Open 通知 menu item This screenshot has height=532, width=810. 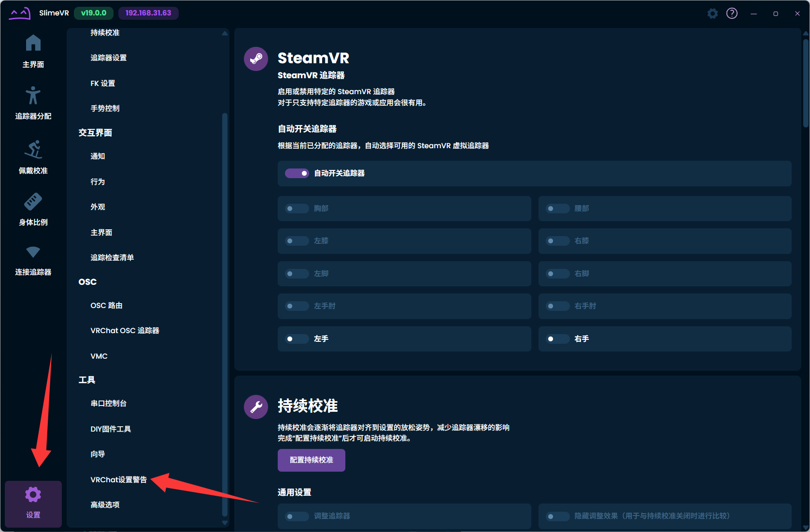tap(98, 156)
